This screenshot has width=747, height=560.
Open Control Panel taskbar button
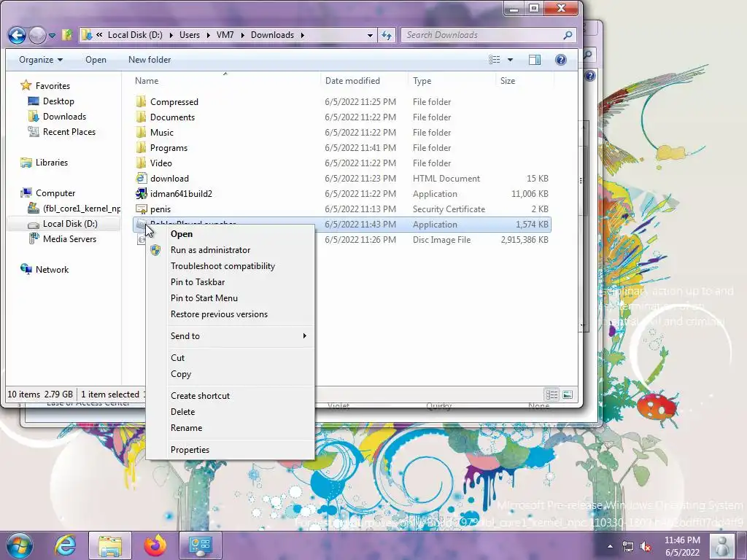[200, 545]
